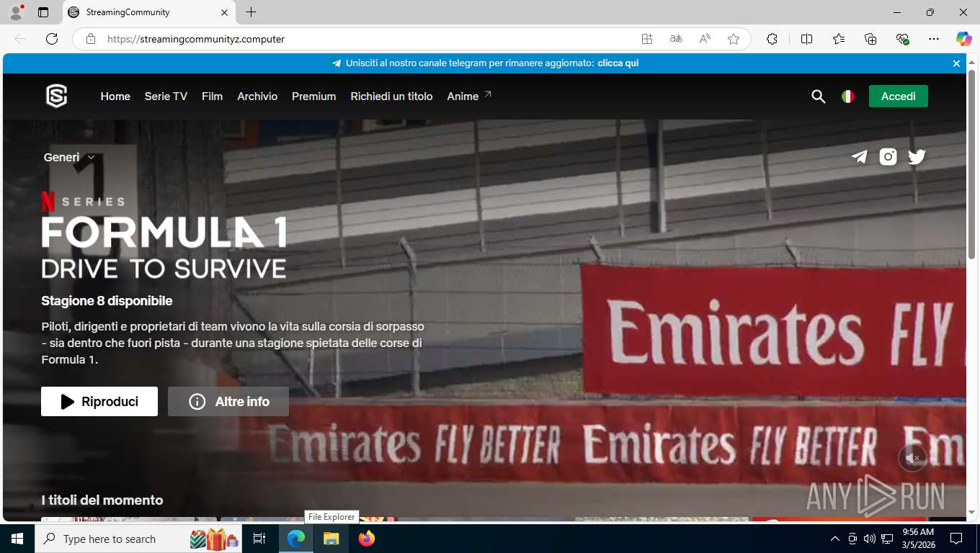The width and height of the screenshot is (980, 553).
Task: Open the Copilot icon
Action: (x=964, y=39)
